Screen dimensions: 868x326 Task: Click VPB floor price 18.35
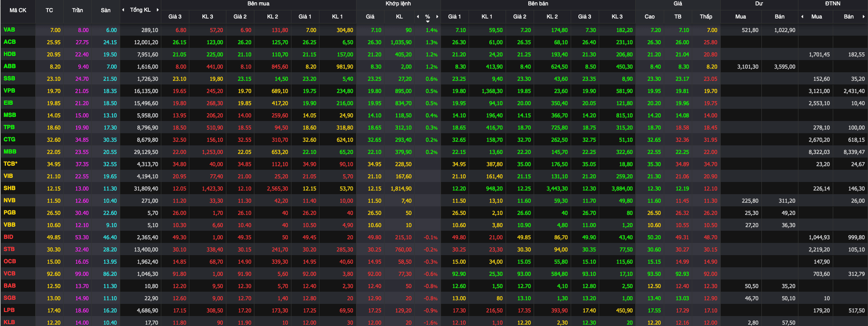110,91
